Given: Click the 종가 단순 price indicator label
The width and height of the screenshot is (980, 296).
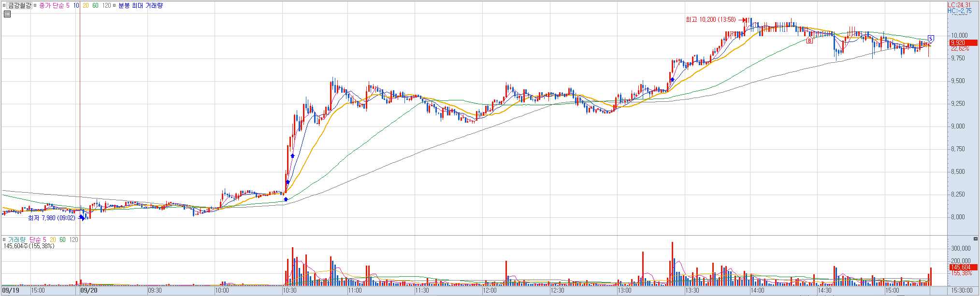Looking at the screenshot, I should tap(51, 6).
